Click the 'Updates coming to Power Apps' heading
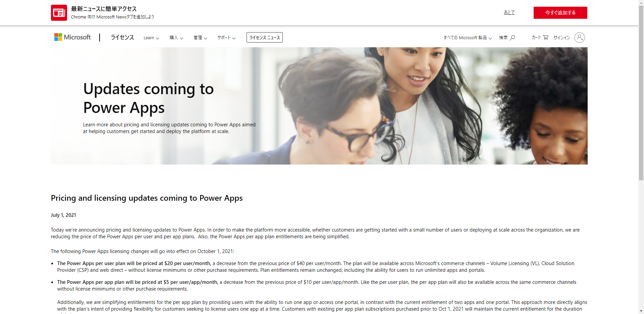This screenshot has width=644, height=314. tap(148, 98)
